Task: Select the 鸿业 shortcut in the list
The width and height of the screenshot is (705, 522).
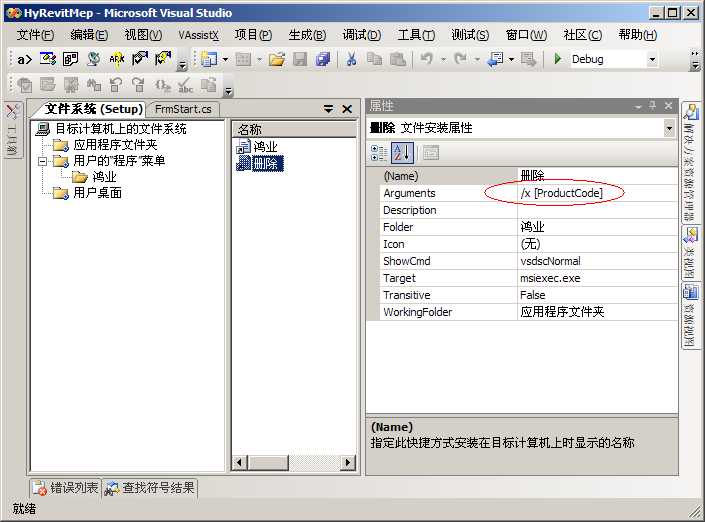Action: tap(265, 147)
